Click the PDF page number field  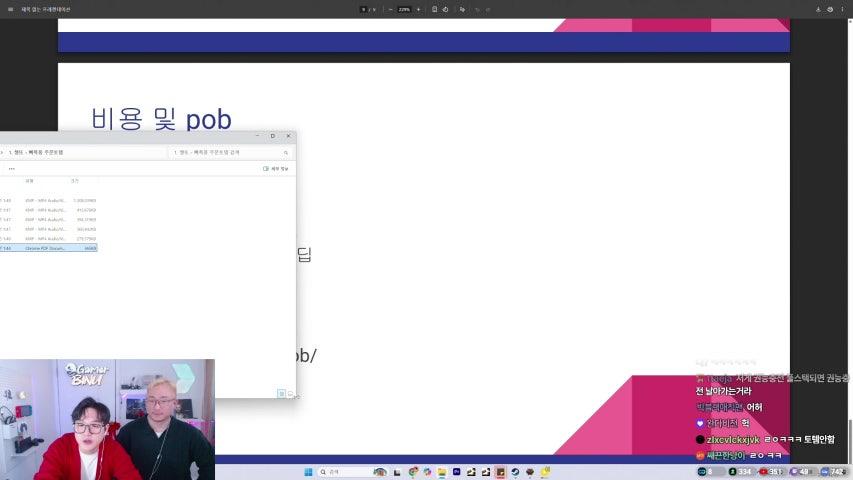pos(364,9)
